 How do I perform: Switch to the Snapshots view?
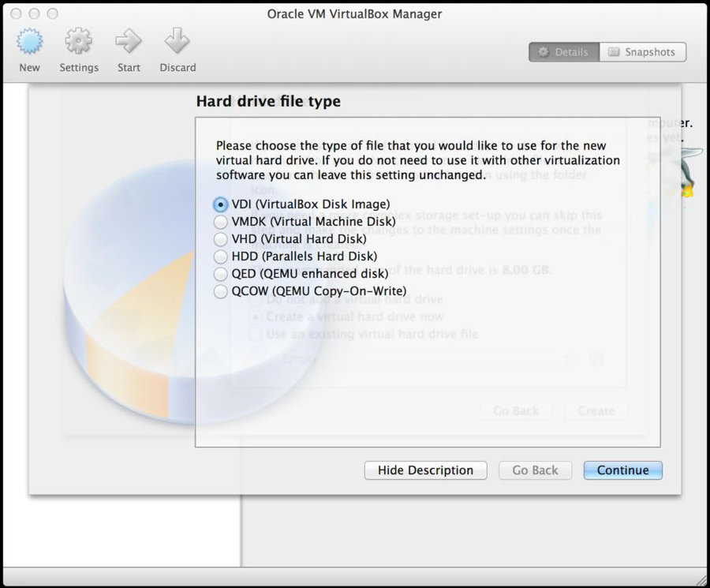click(642, 52)
